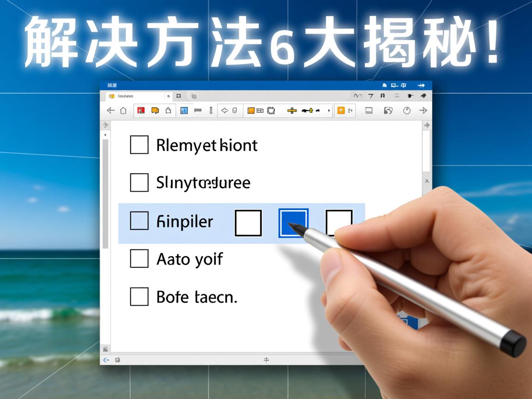Toggle the 'Bofe taecn.' checkbox

(x=139, y=296)
